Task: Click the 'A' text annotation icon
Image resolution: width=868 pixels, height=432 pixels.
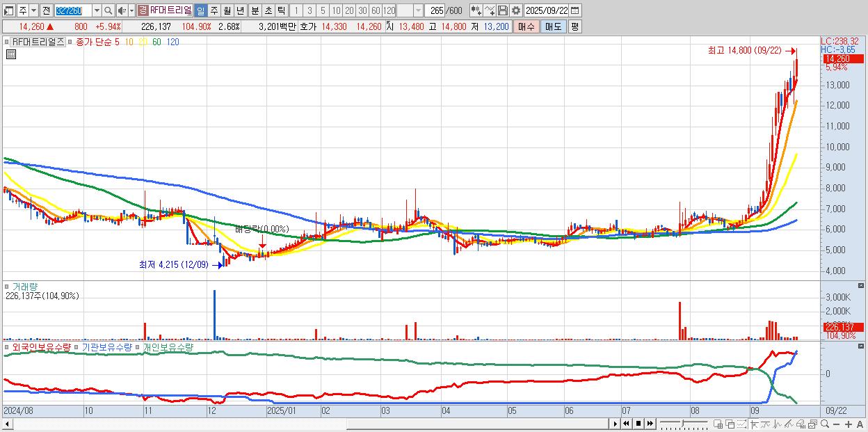Action: tap(860, 424)
